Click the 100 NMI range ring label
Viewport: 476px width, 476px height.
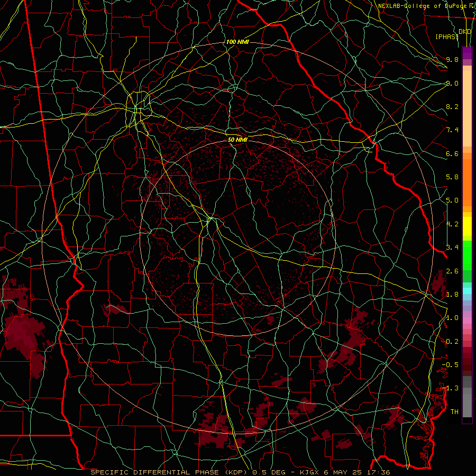coord(237,42)
